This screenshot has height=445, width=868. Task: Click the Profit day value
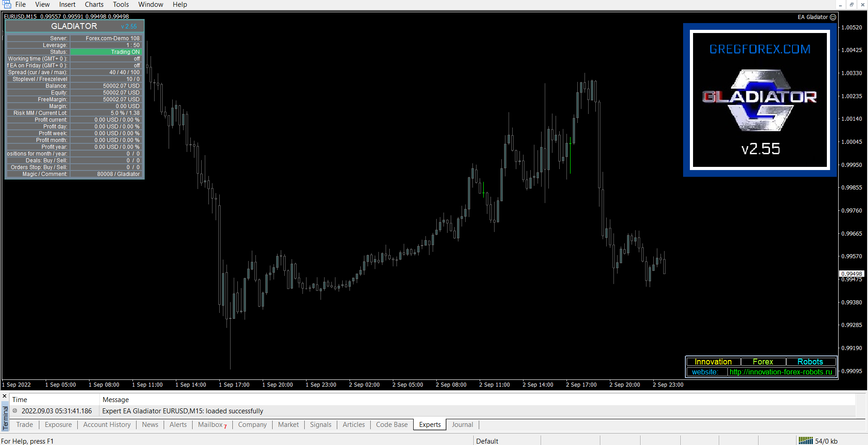[x=106, y=127]
